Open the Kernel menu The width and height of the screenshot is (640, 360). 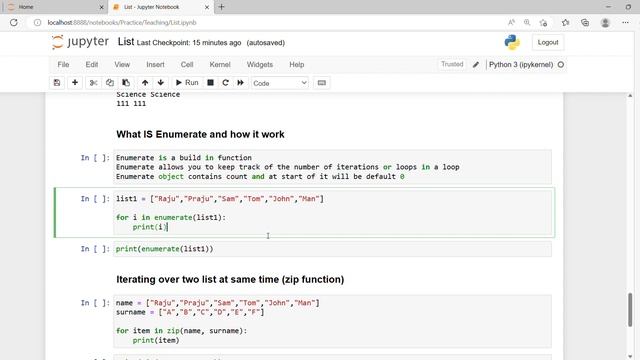[x=220, y=64]
